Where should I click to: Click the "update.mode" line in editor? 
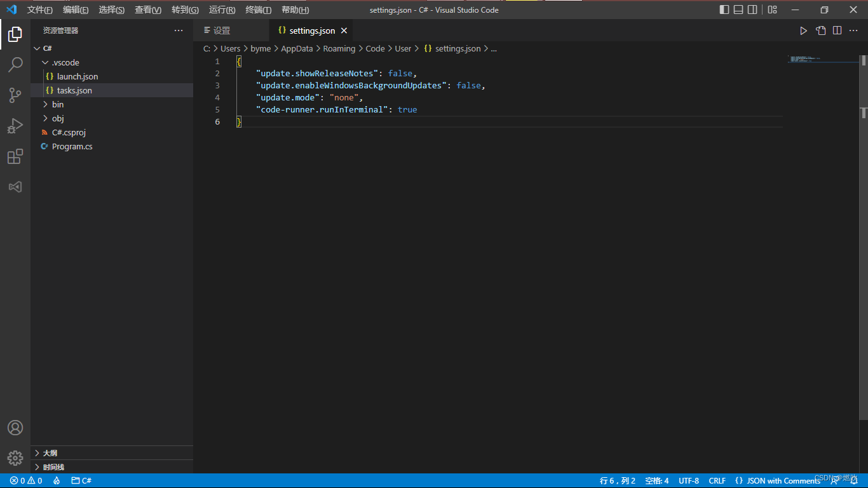309,98
